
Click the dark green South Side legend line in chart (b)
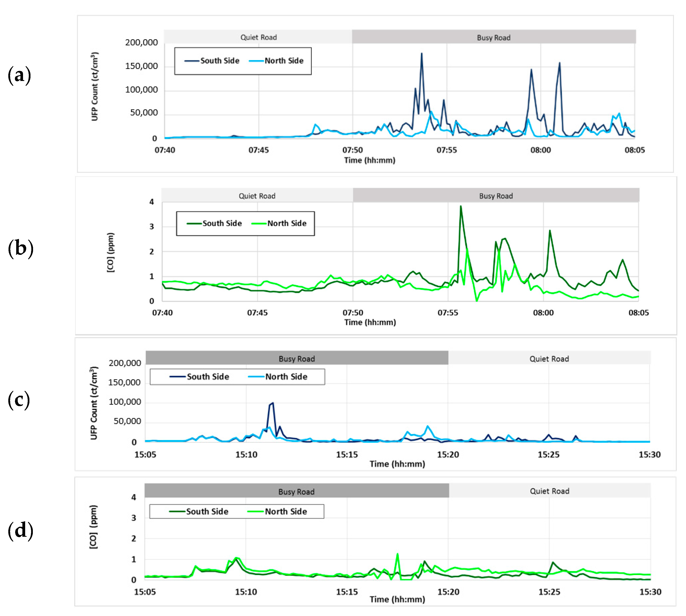pos(194,223)
